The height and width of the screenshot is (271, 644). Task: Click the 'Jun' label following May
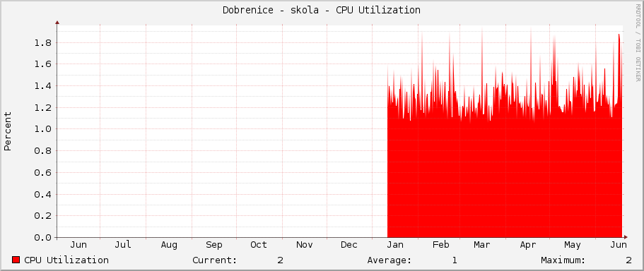[x=618, y=245]
